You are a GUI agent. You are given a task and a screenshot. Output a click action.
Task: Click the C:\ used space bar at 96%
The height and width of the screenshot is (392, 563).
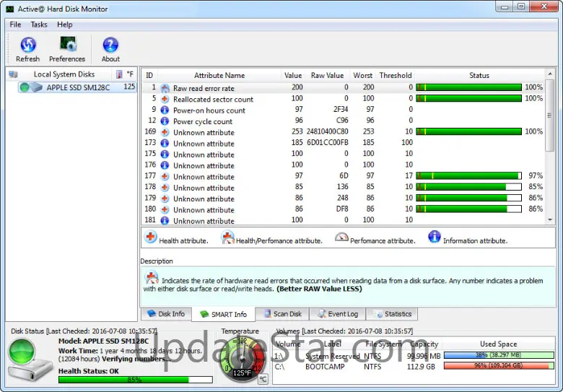(499, 366)
